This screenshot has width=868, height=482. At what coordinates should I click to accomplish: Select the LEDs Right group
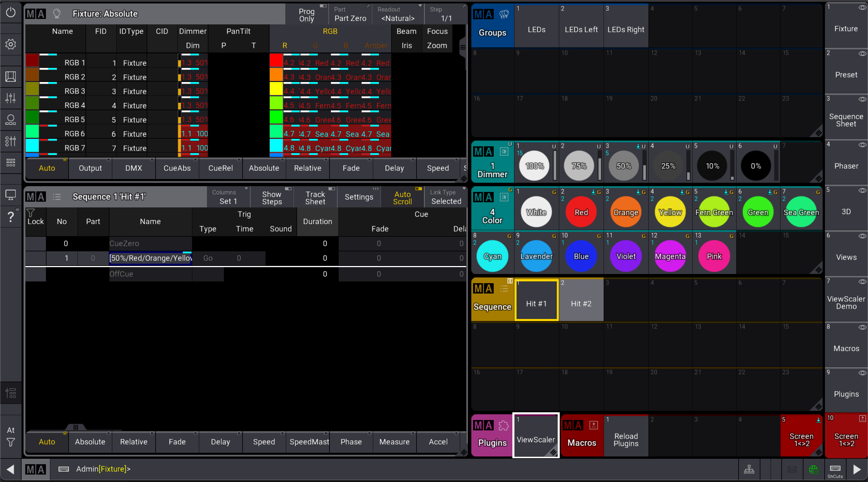point(626,25)
